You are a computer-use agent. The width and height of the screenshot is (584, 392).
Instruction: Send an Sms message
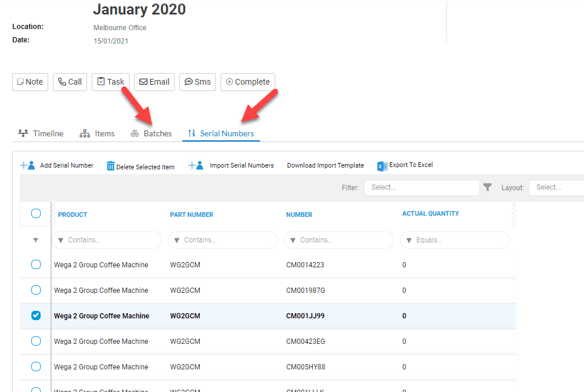click(198, 82)
